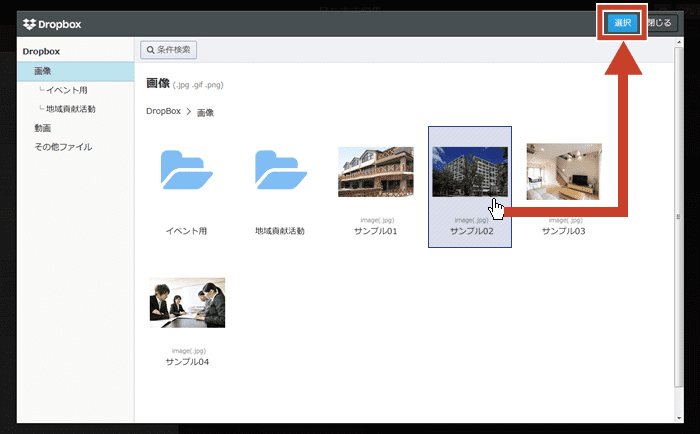Select その他ファイル in the sidebar
The height and width of the screenshot is (434, 700).
point(63,147)
